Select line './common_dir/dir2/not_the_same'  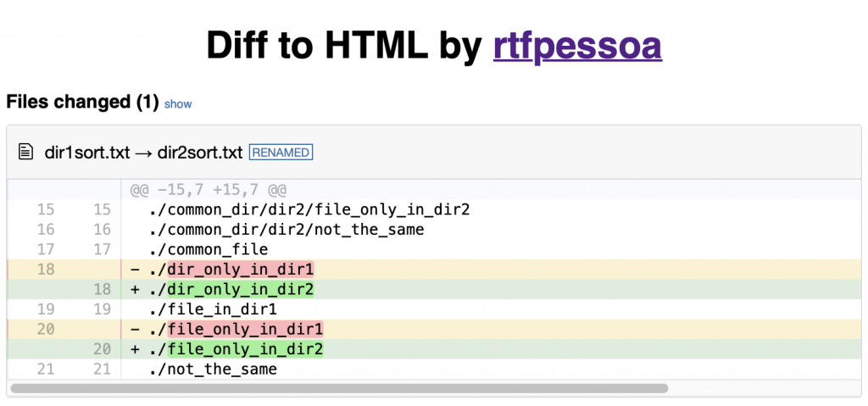287,230
